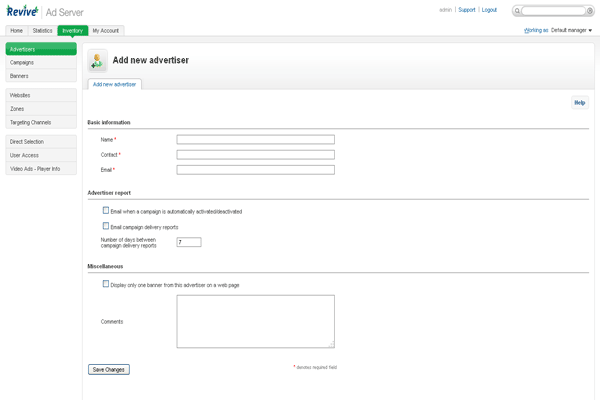The width and height of the screenshot is (600, 400).
Task: Switch to the Statistics tab
Action: click(42, 31)
